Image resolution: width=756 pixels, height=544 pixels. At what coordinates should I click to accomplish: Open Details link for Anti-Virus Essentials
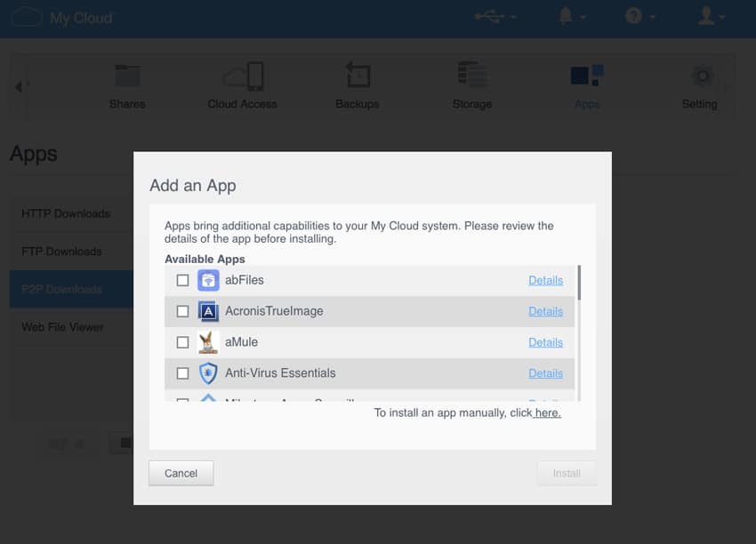[546, 373]
